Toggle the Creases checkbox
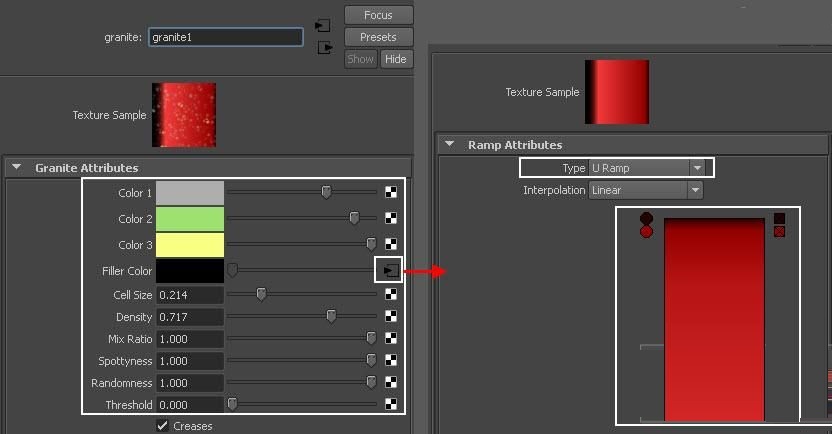 coord(162,426)
